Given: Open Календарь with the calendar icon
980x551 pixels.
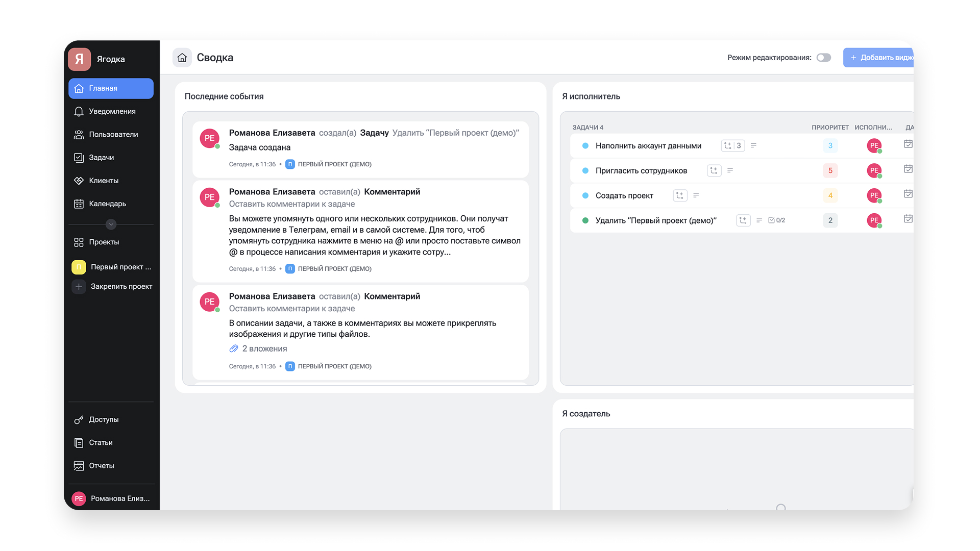Looking at the screenshot, I should (79, 203).
